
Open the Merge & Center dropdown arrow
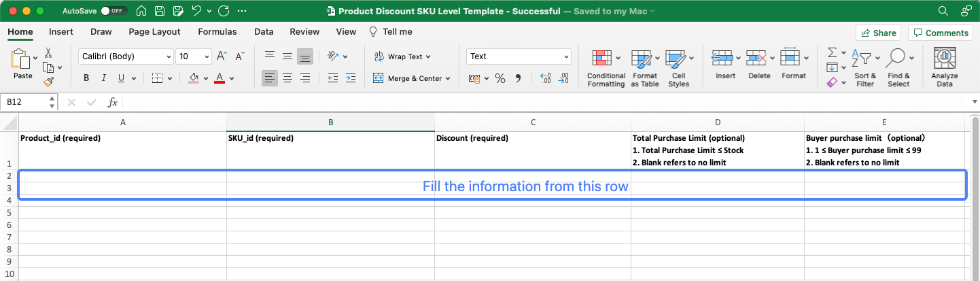coord(448,79)
